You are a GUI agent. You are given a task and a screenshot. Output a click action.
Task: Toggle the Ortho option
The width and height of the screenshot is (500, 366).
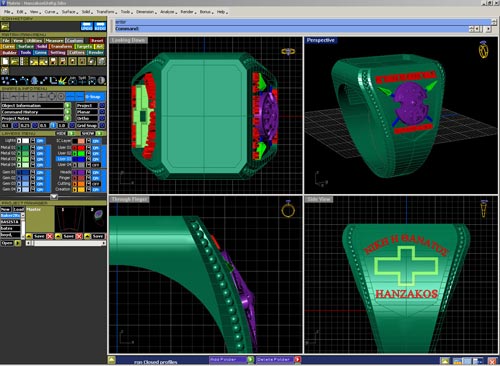point(102,118)
